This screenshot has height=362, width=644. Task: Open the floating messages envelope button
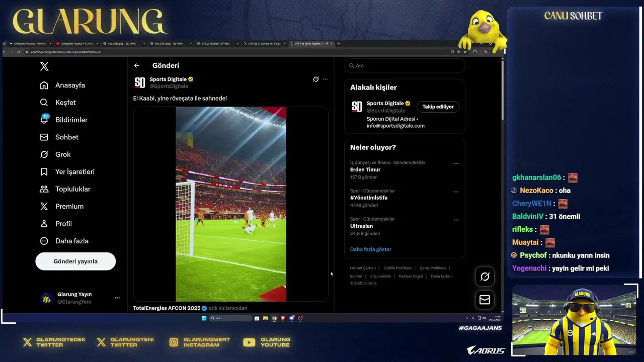coord(485,300)
